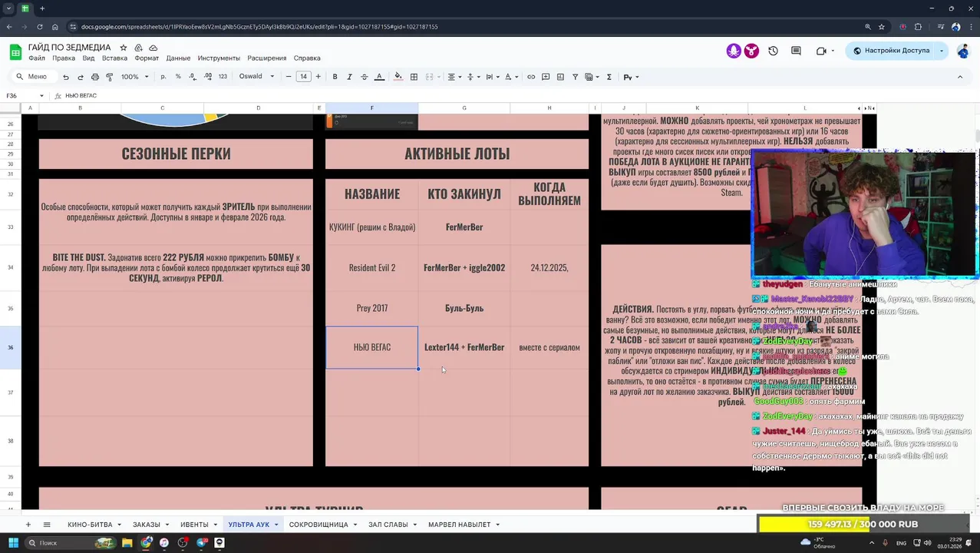The width and height of the screenshot is (980, 553).
Task: Increase decimal places
Action: [x=208, y=77]
